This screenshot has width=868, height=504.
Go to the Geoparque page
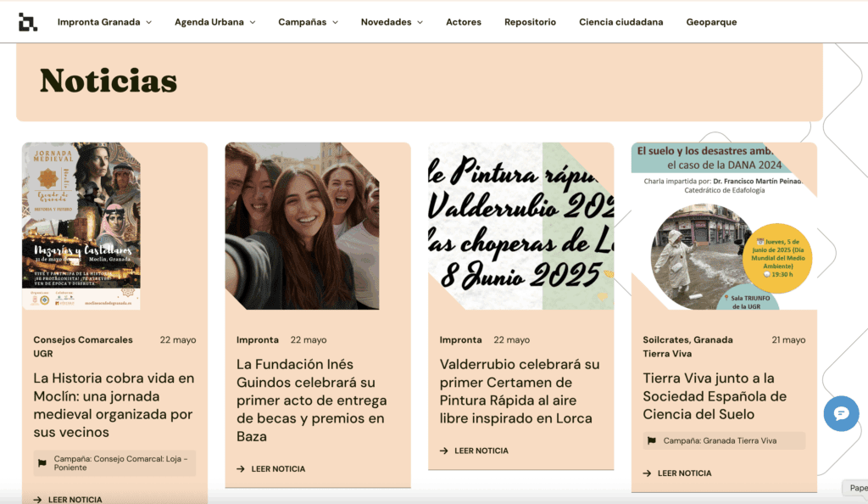[x=711, y=22]
